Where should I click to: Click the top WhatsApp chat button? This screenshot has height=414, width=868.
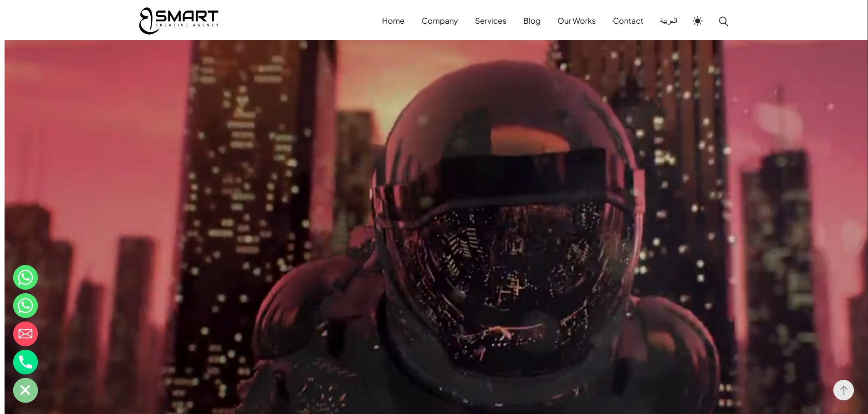(x=26, y=277)
